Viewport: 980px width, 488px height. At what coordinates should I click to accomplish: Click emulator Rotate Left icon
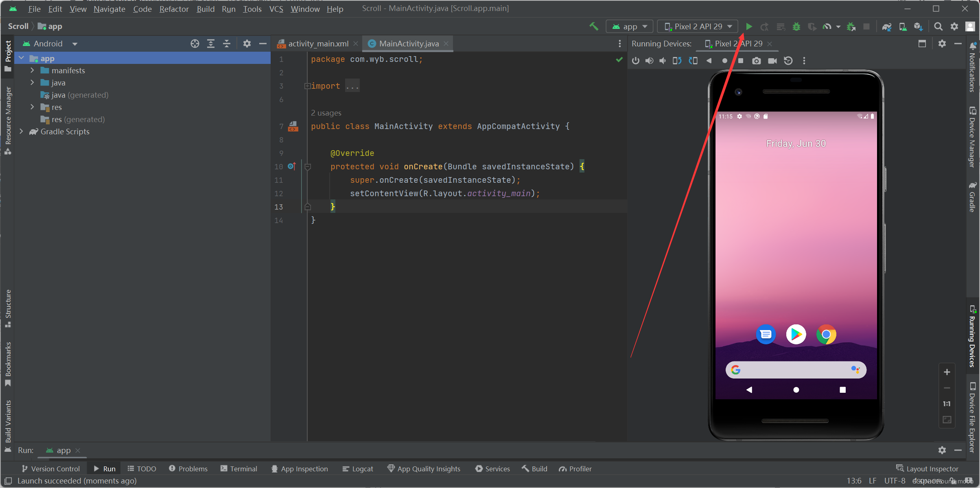coord(677,61)
